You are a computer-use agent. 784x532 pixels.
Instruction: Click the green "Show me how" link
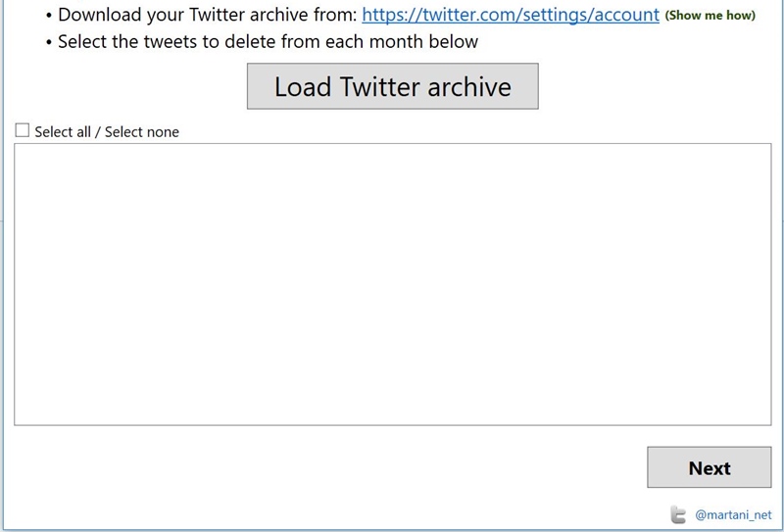710,16
